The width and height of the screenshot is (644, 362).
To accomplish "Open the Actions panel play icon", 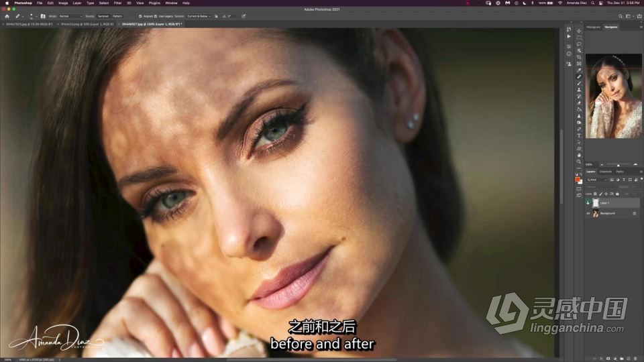I will coord(569,36).
